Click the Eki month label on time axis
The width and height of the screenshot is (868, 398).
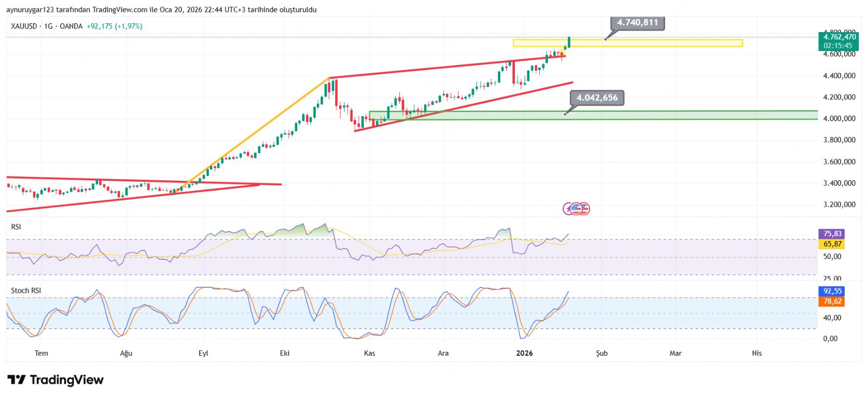284,353
